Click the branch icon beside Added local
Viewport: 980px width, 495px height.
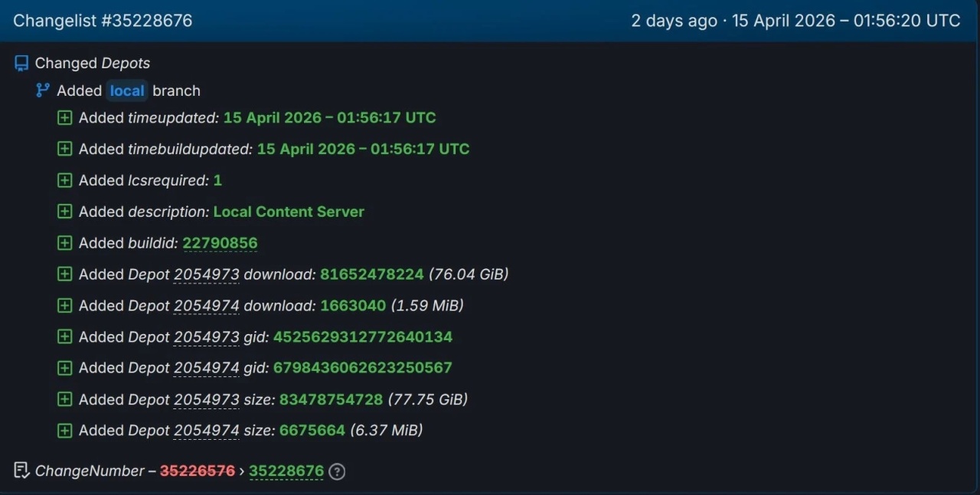coord(43,90)
